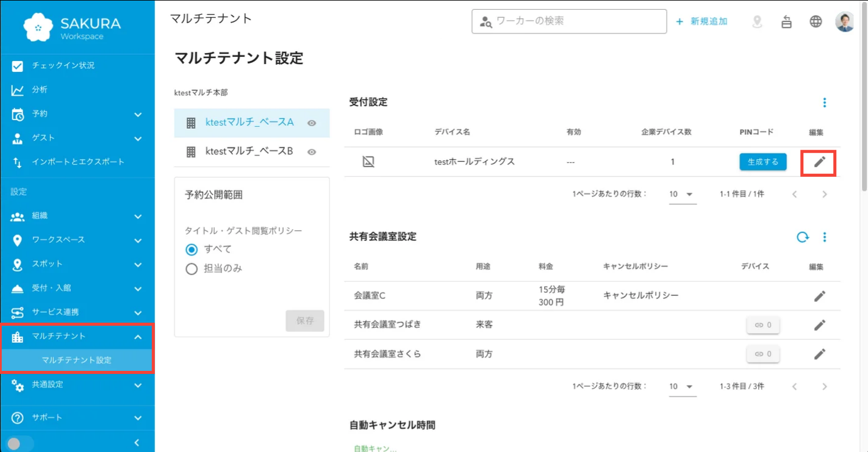Open チェックイン状況 in sidebar

63,66
